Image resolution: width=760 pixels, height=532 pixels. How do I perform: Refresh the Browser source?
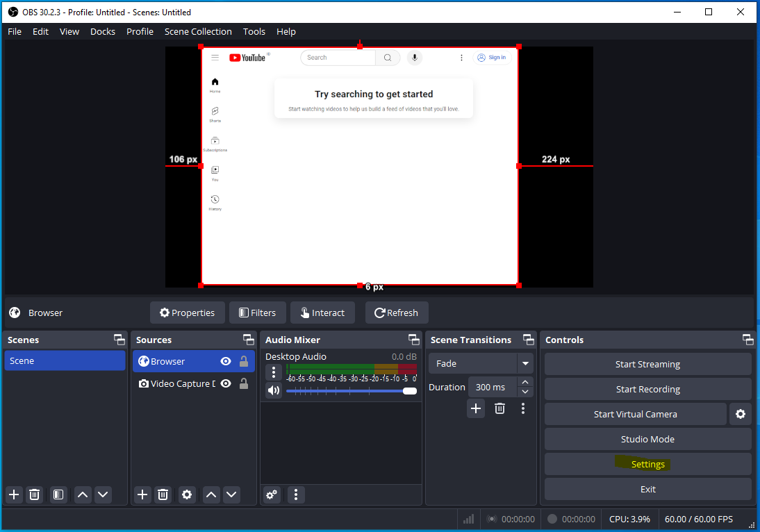click(397, 313)
